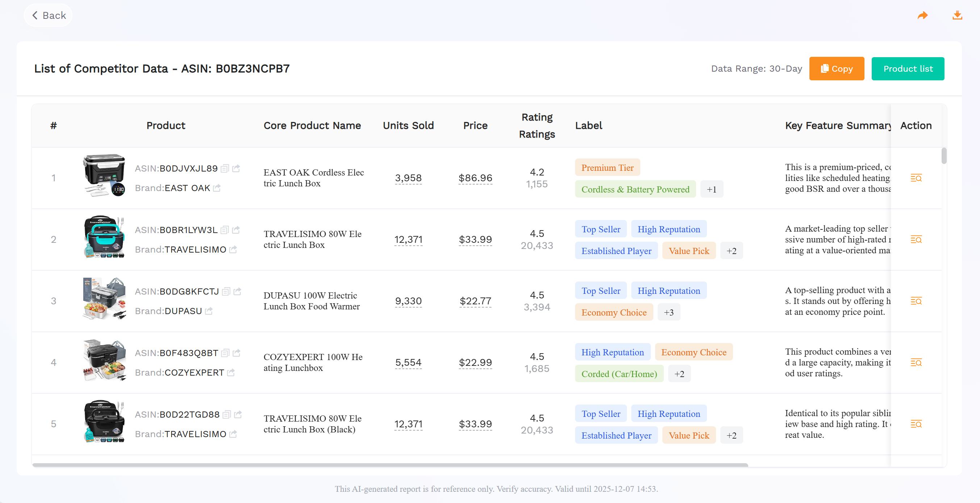Copy ASIN B0DJVXJL89 to clipboard
Screen dimensions: 980x503
[x=225, y=168]
